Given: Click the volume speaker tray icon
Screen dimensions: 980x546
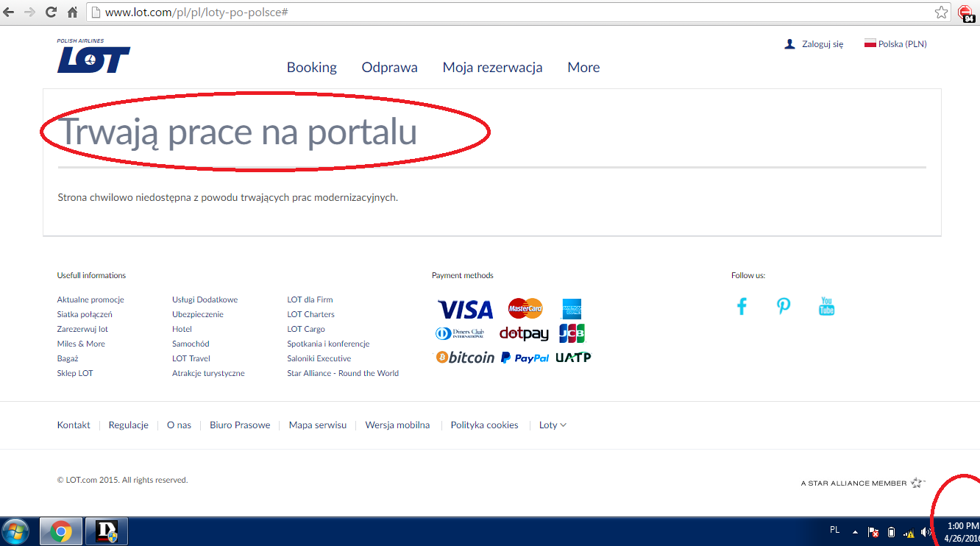Looking at the screenshot, I should (x=926, y=532).
